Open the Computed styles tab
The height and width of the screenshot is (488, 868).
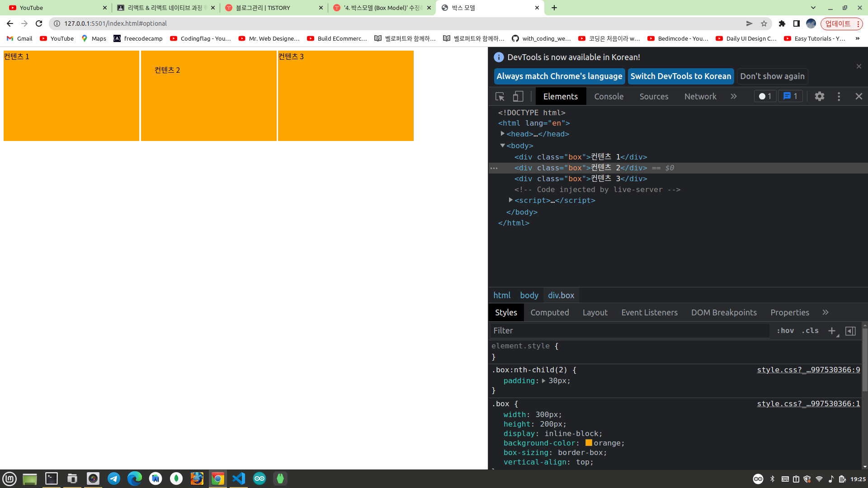click(x=549, y=313)
